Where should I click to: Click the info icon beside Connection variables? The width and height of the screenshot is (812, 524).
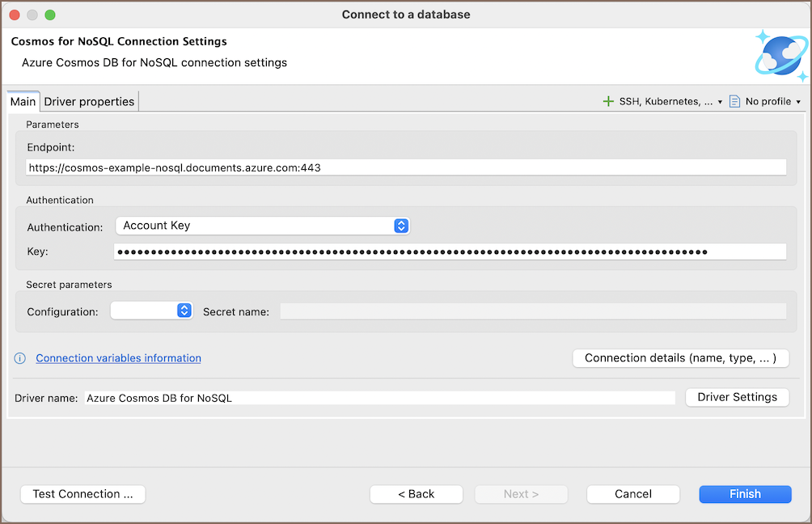coord(20,358)
